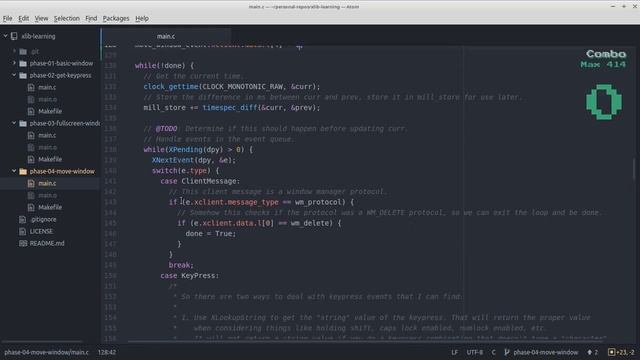Change the LF line ending selector
640x360 pixels.
pos(455,352)
